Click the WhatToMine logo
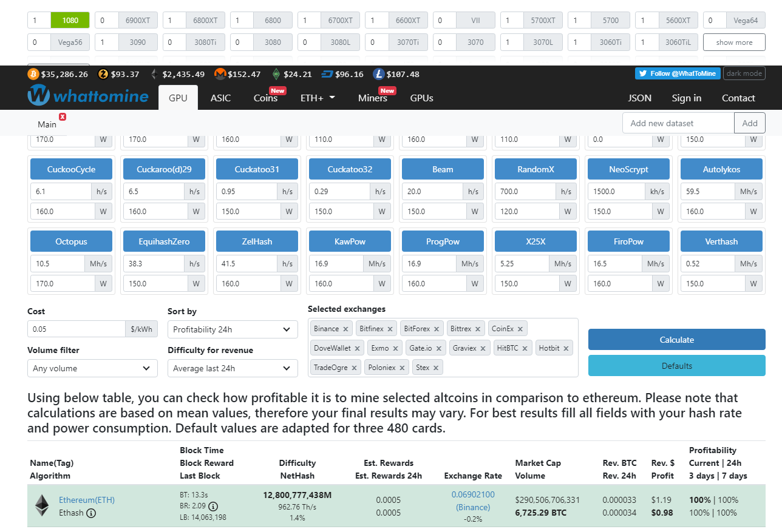Viewport: 782px width, 532px height. click(x=88, y=96)
